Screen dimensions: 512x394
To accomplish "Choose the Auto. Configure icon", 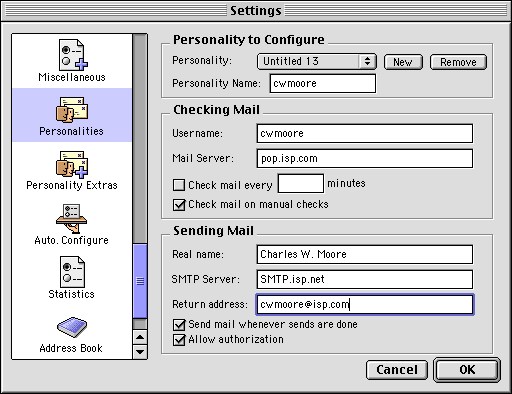I will 72,219.
